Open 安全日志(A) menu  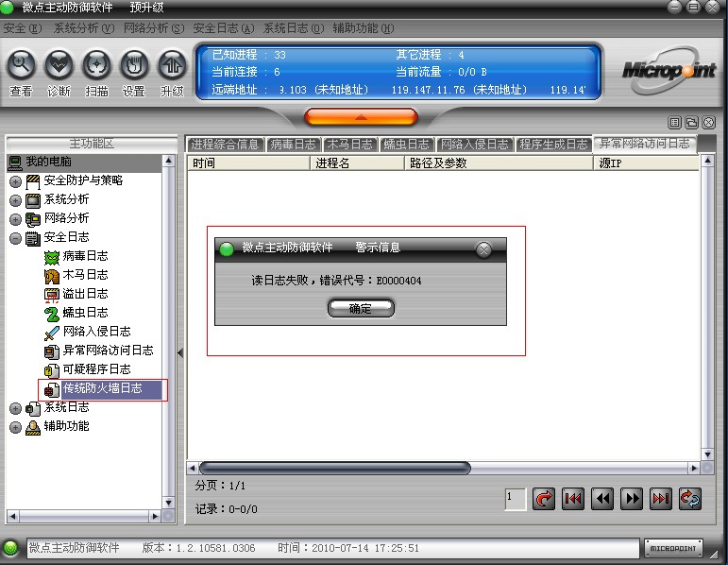tap(224, 28)
